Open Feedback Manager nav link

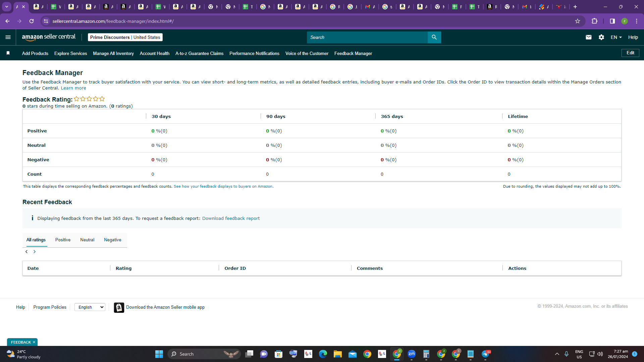click(353, 53)
